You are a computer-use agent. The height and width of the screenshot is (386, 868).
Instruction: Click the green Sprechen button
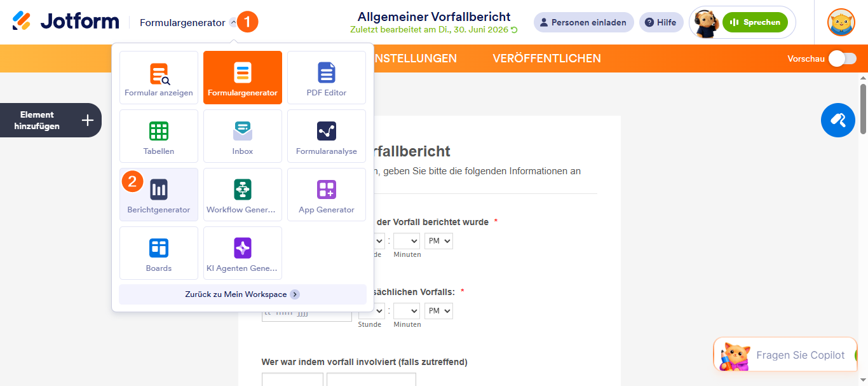755,22
